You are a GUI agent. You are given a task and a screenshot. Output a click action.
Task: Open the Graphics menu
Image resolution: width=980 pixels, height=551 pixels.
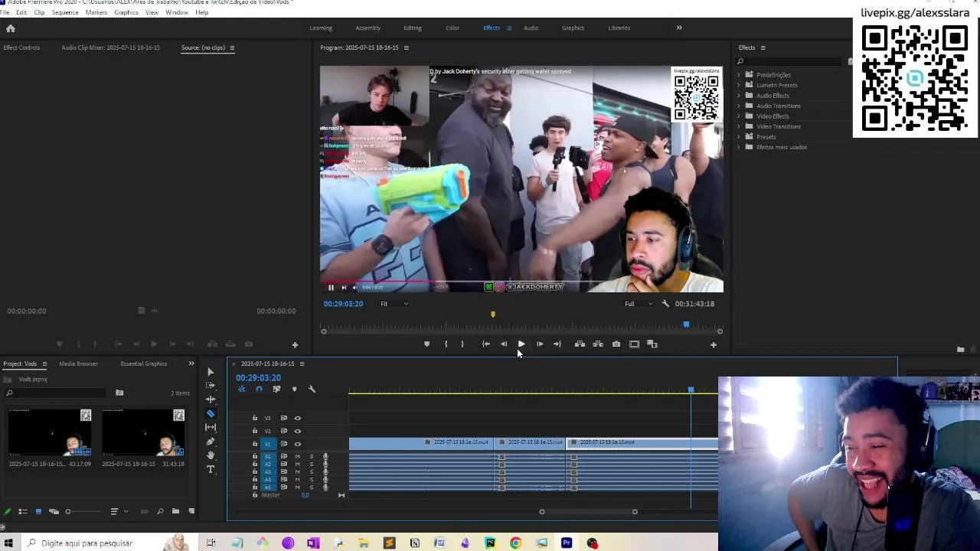pyautogui.click(x=126, y=12)
